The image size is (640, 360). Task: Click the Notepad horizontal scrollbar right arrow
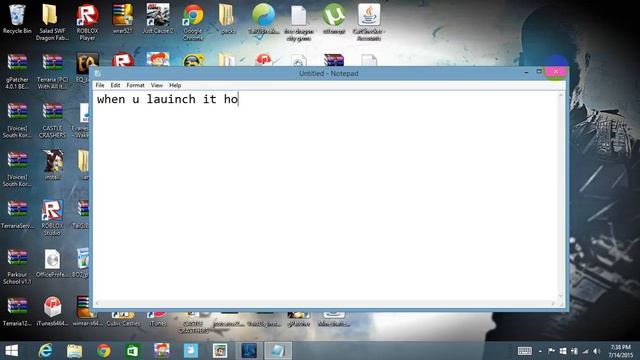(553, 304)
